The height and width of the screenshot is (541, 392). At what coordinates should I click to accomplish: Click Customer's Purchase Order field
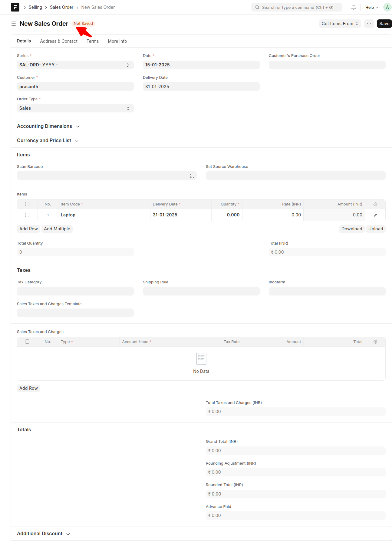point(327,65)
